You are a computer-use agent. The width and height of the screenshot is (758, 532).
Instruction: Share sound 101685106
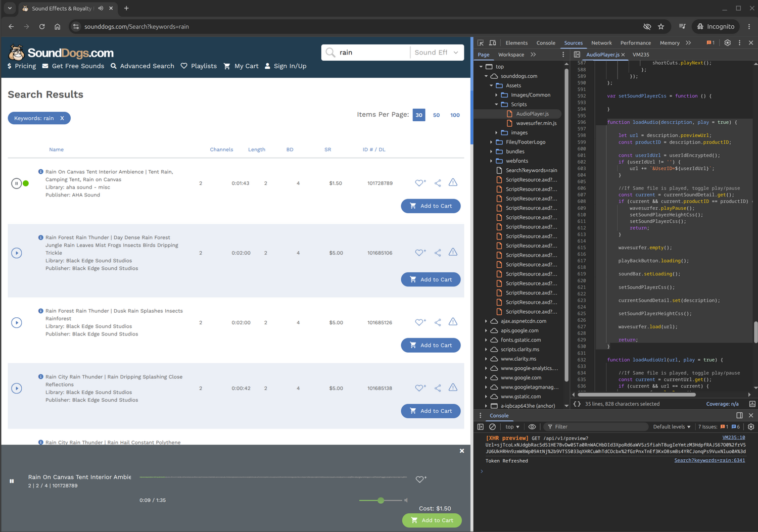click(438, 253)
